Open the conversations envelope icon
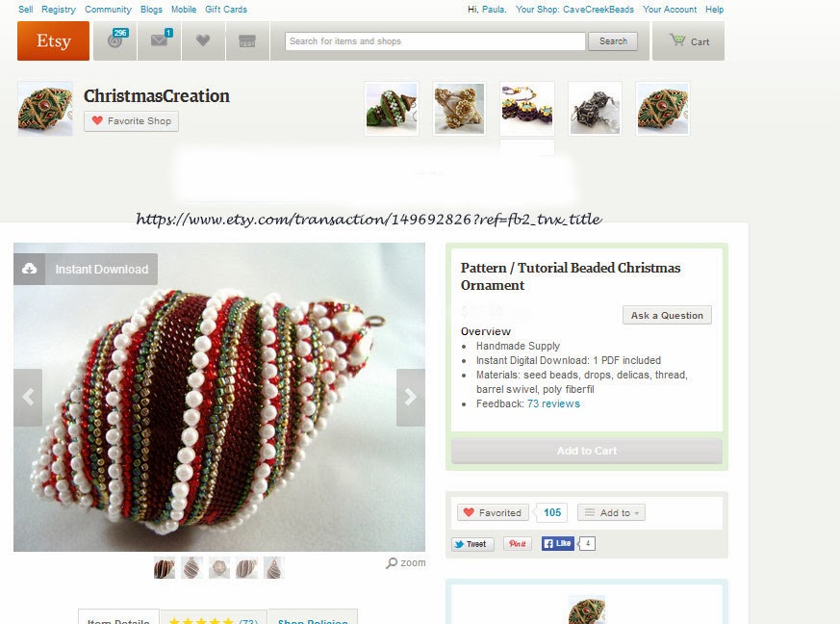 point(160,40)
